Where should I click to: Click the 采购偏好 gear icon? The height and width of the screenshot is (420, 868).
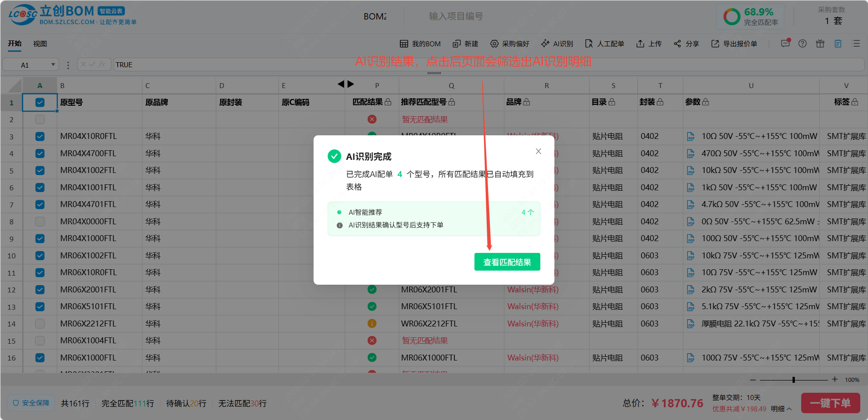[x=494, y=44]
